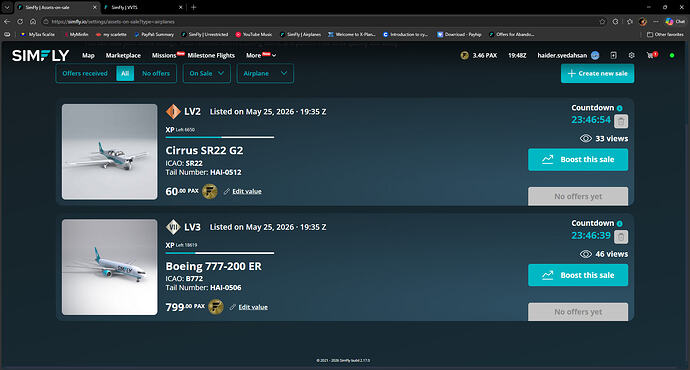
Task: Click the PAX coin next to the 60.00 price
Action: point(210,191)
